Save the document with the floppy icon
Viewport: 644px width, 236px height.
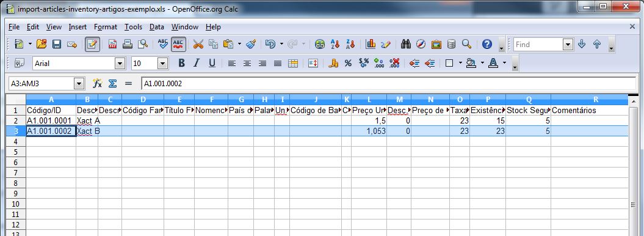point(57,44)
